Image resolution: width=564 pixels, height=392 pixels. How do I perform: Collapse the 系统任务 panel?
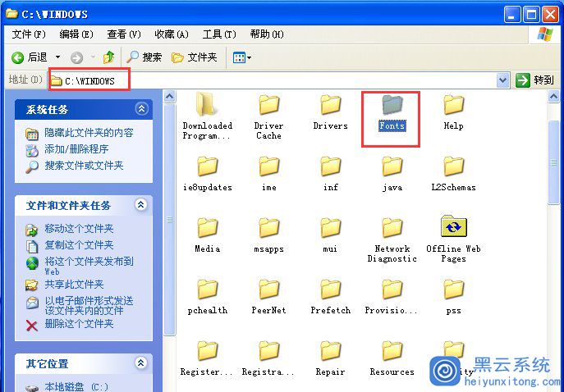pos(141,109)
